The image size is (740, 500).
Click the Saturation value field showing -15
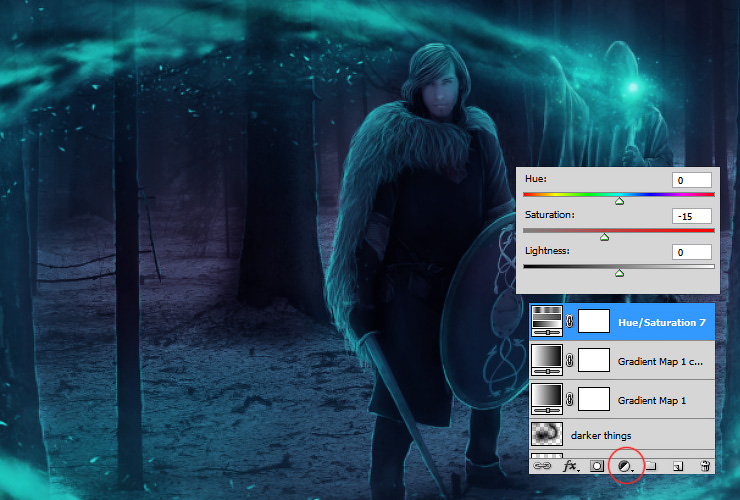[692, 216]
